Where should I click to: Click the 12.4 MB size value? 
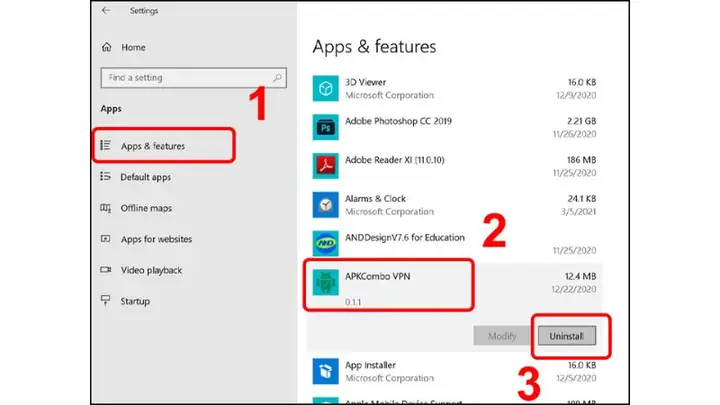pos(580,276)
